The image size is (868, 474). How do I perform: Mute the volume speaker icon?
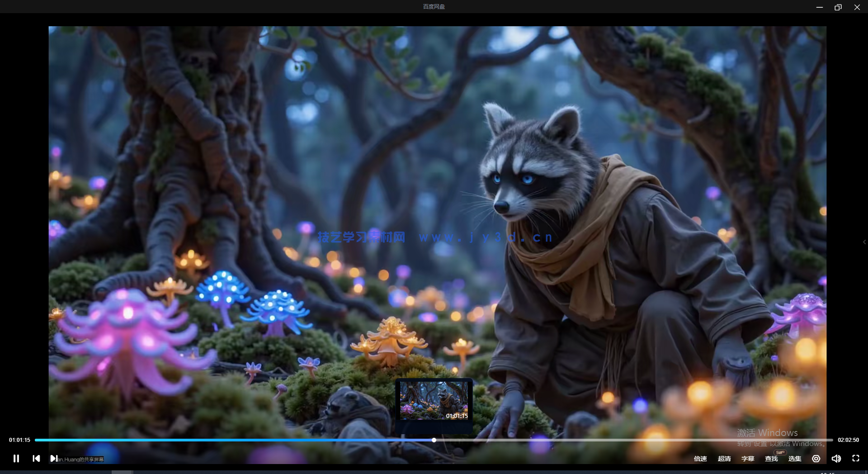pos(836,459)
